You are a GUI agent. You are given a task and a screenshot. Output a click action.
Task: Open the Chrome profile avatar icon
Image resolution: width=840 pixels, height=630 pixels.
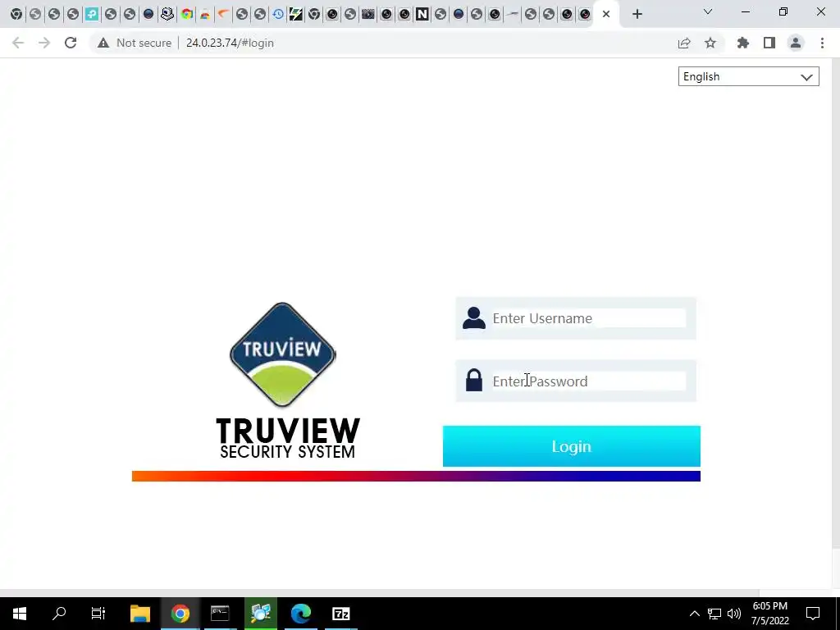point(796,43)
